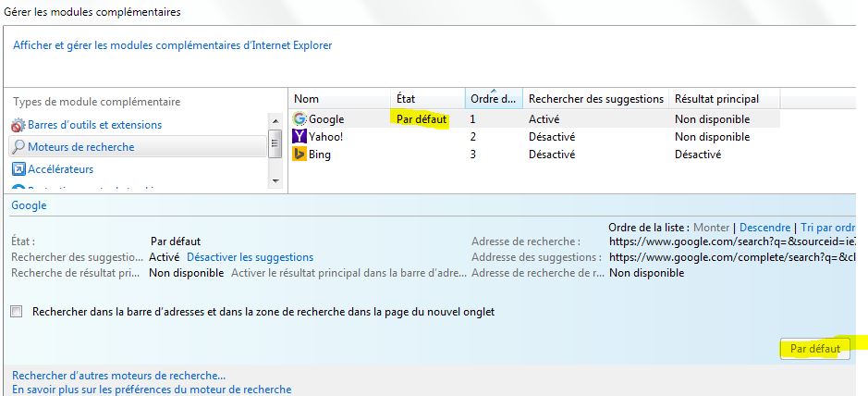Select the Google row name
The height and width of the screenshot is (396, 868).
pyautogui.click(x=326, y=119)
